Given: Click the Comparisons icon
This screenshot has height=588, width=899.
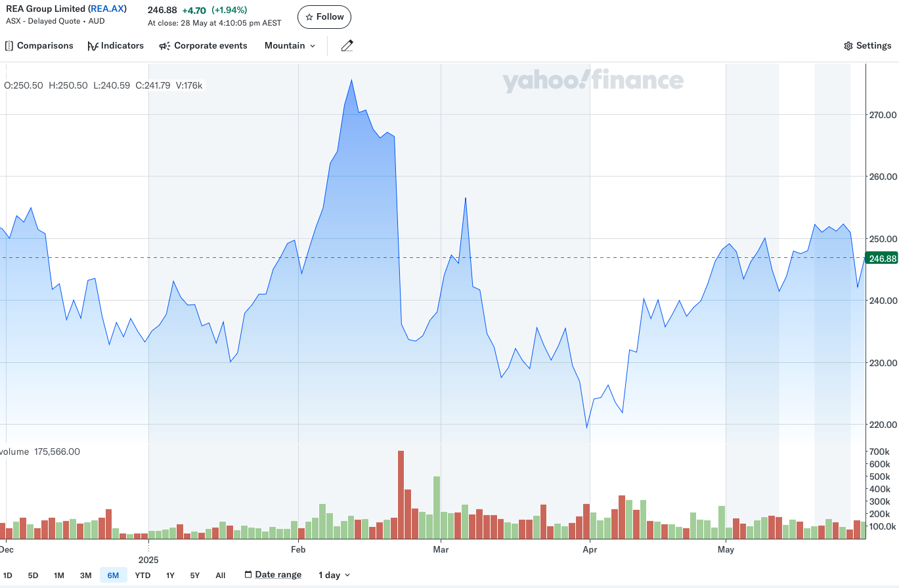Looking at the screenshot, I should pos(9,46).
